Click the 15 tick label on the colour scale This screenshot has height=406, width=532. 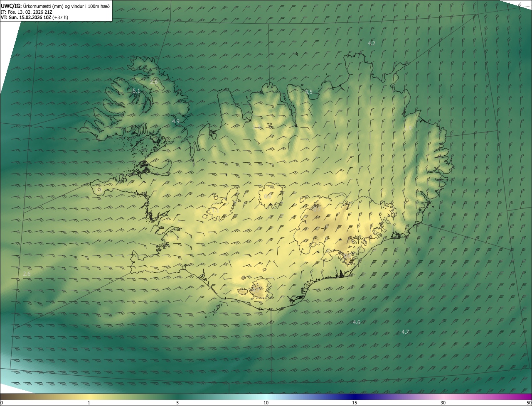(355, 403)
